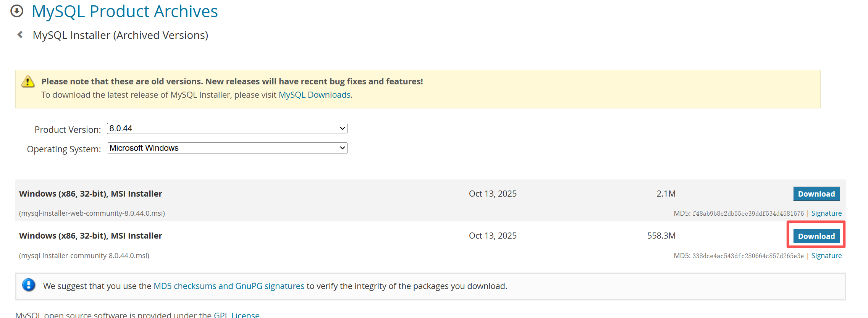Click the back chevron before MySQL Installer
This screenshot has width=868, height=318.
click(x=20, y=35)
